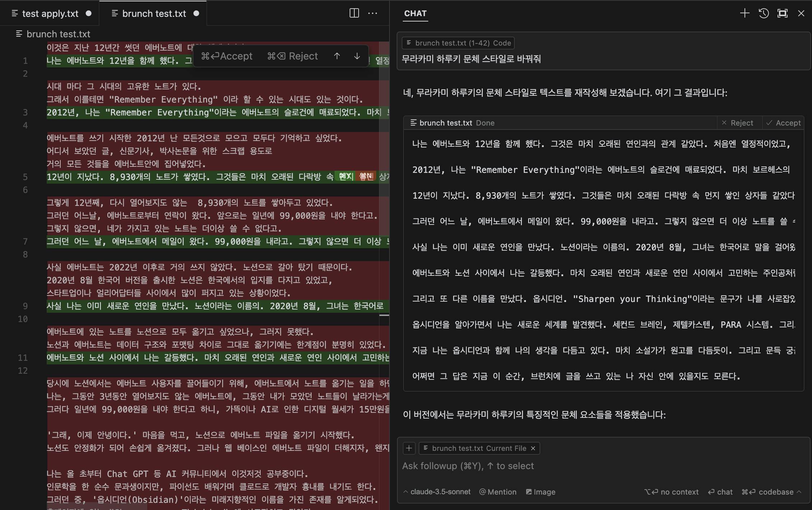Click Reject in the chat code block header
Image resolution: width=812 pixels, height=510 pixels.
coord(737,123)
